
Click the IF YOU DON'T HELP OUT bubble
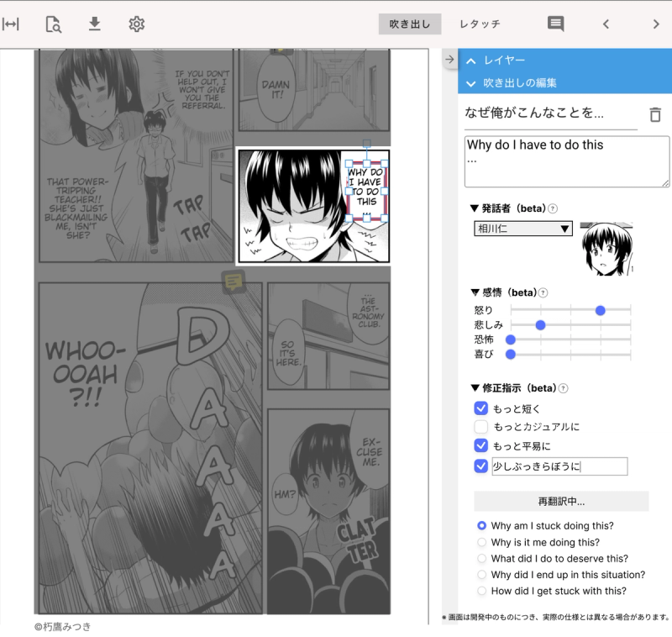[203, 90]
